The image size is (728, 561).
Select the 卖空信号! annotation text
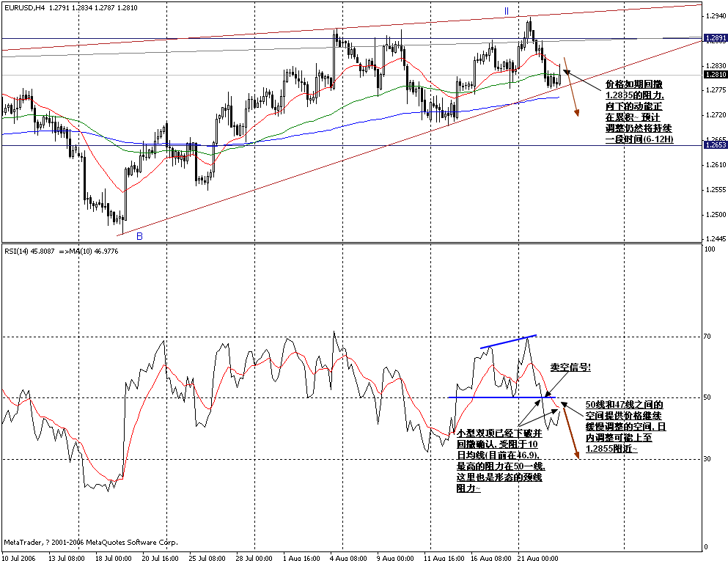pyautogui.click(x=570, y=367)
